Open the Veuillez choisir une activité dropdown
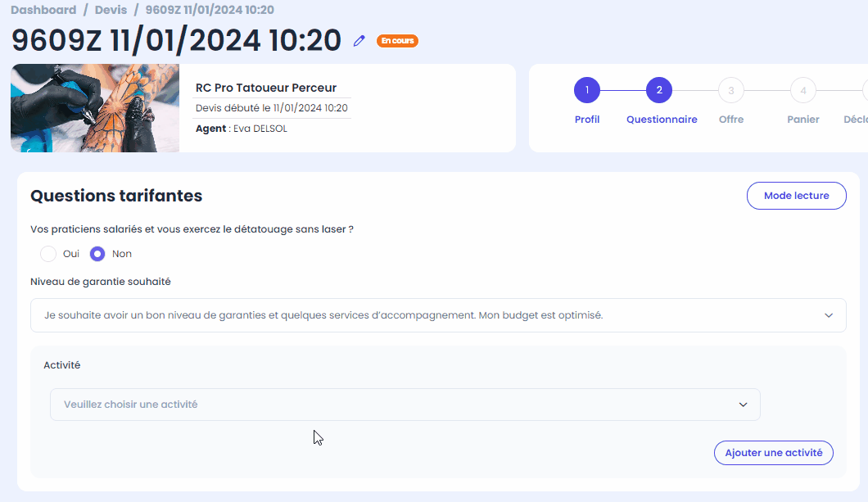The image size is (868, 502). coord(405,405)
